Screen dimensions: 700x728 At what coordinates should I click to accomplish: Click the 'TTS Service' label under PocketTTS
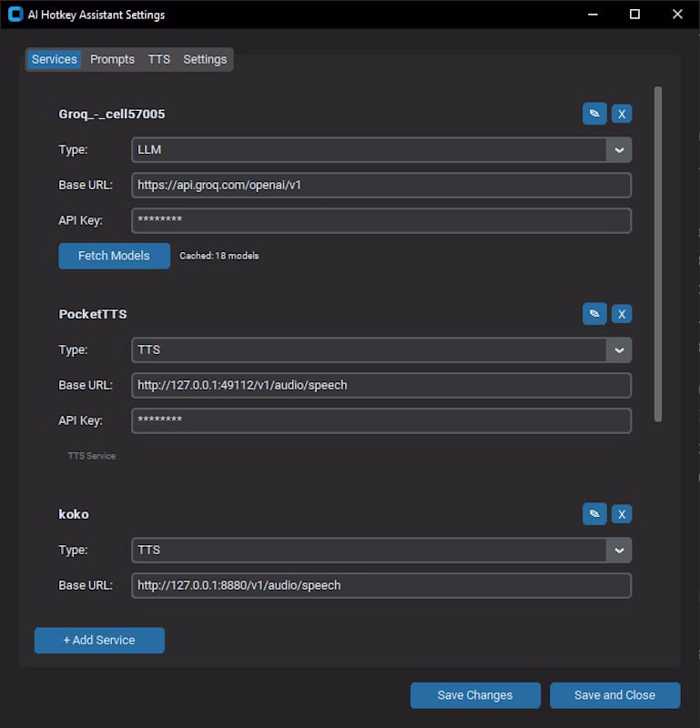pos(92,456)
